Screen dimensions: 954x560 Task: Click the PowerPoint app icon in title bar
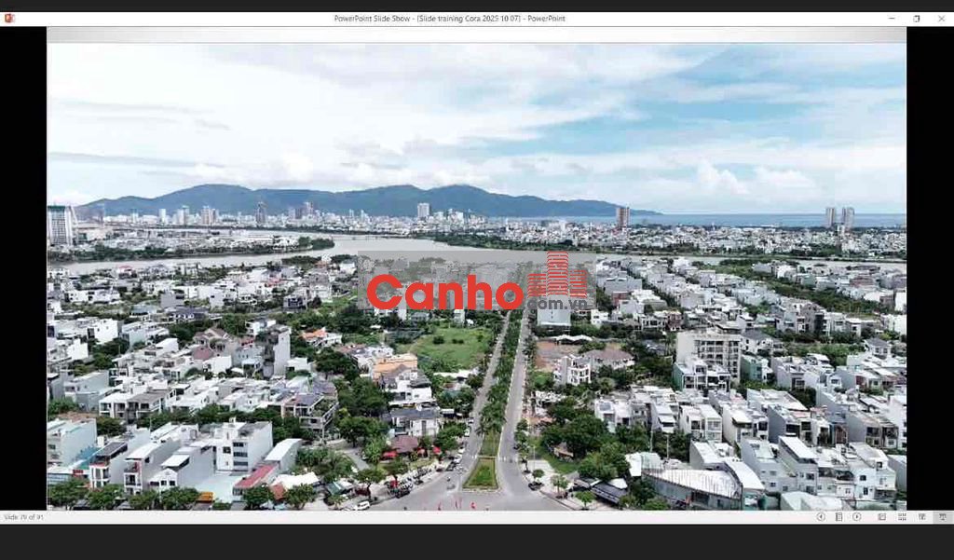pyautogui.click(x=9, y=18)
